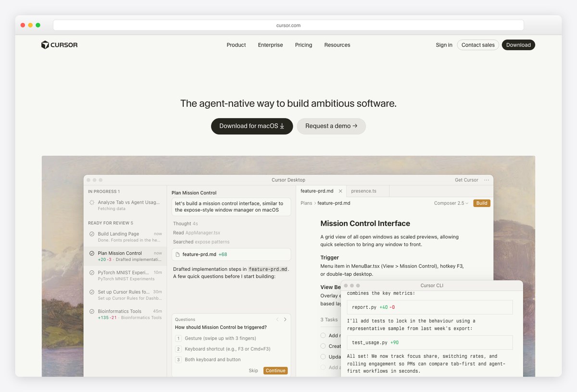The width and height of the screenshot is (577, 392).
Task: Click the Plans breadcrumb link
Action: (x=306, y=203)
